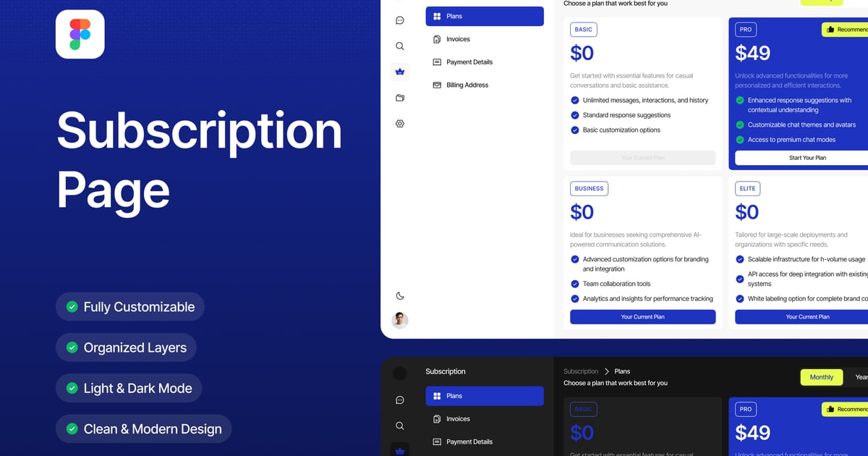Image resolution: width=868 pixels, height=456 pixels.
Task: Click chat icon in dark mode sidebar
Action: pyautogui.click(x=400, y=400)
